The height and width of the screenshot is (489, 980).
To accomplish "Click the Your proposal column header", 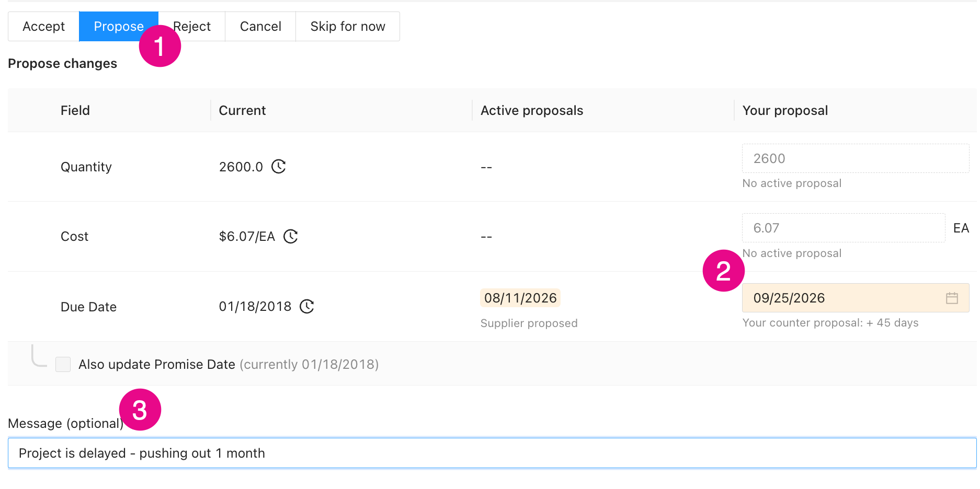I will coord(785,110).
